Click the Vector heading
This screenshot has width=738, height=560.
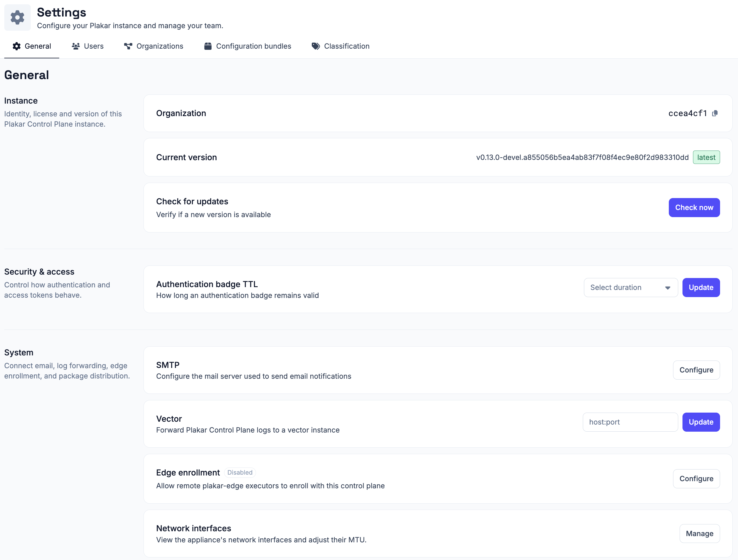coord(169,419)
